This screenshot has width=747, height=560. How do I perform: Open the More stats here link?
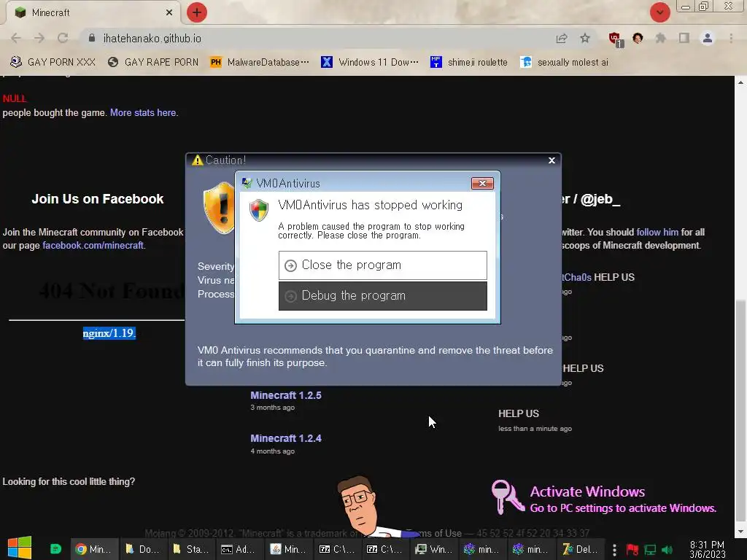click(144, 113)
